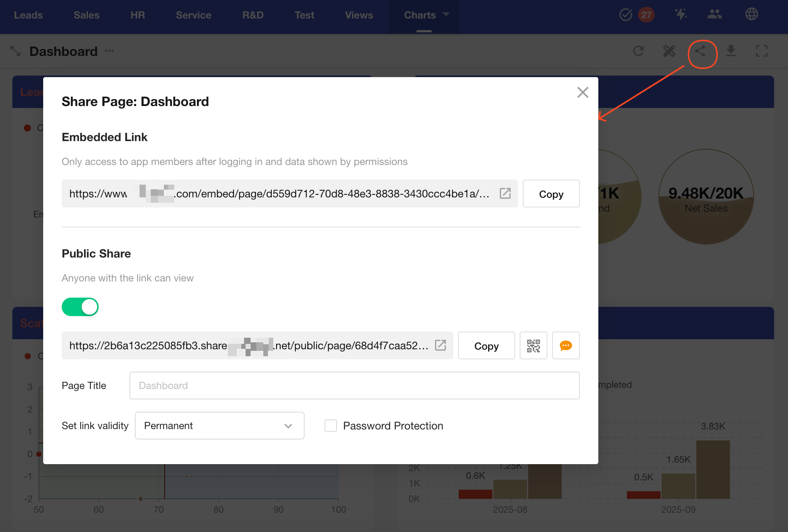Open the members/people icon in the top bar

[x=714, y=15]
